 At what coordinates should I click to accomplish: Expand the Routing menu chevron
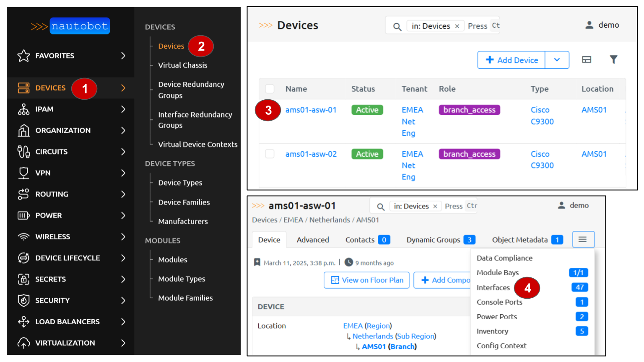(x=123, y=194)
